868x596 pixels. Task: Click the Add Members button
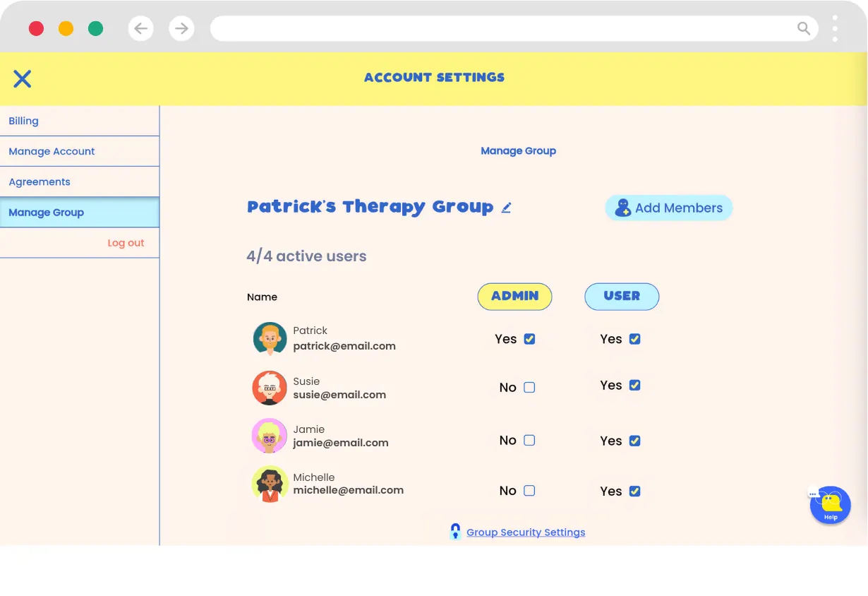669,208
